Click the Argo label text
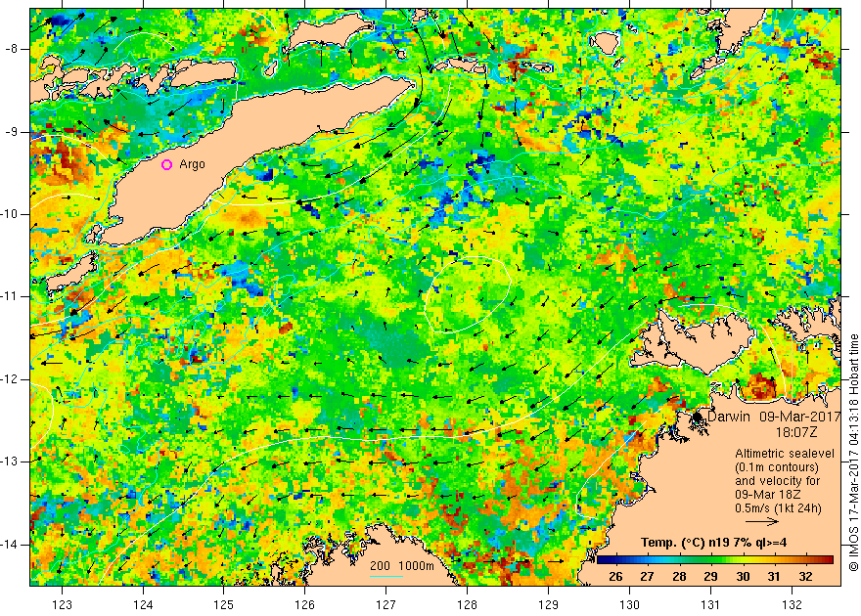861x616 pixels. tap(192, 164)
